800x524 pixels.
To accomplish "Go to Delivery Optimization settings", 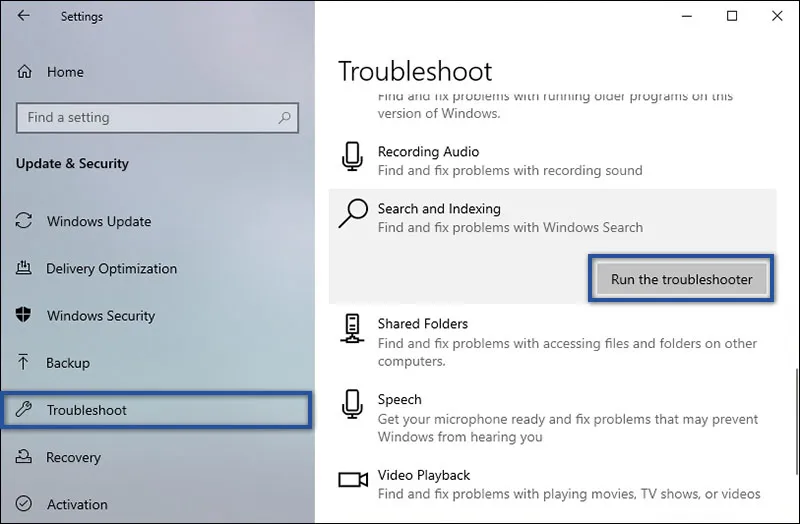I will (112, 269).
